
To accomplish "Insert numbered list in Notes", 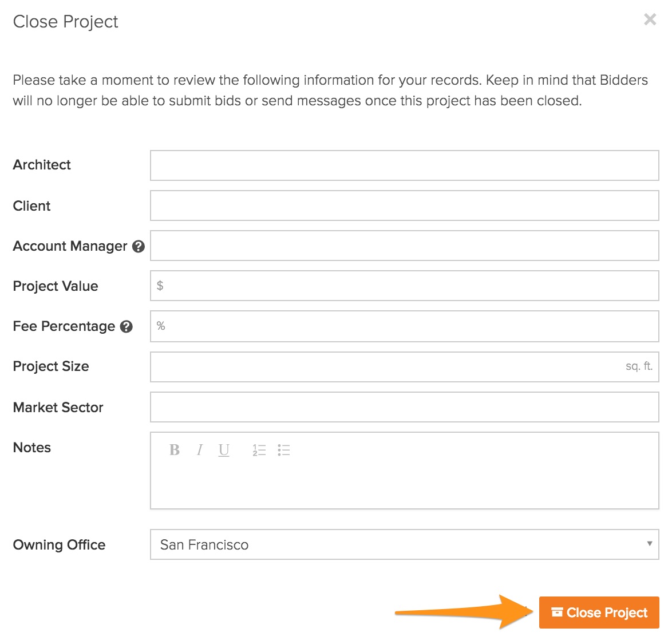I will tap(259, 451).
